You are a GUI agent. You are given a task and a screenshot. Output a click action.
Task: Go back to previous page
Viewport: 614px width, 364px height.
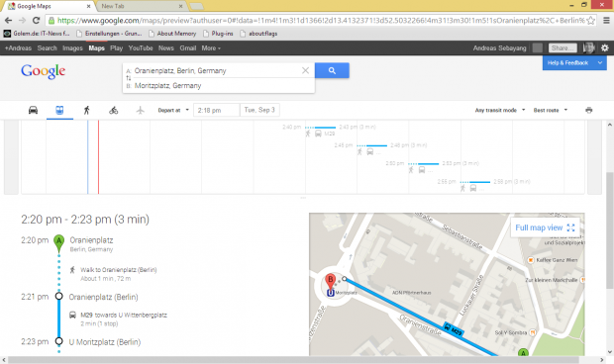point(9,21)
